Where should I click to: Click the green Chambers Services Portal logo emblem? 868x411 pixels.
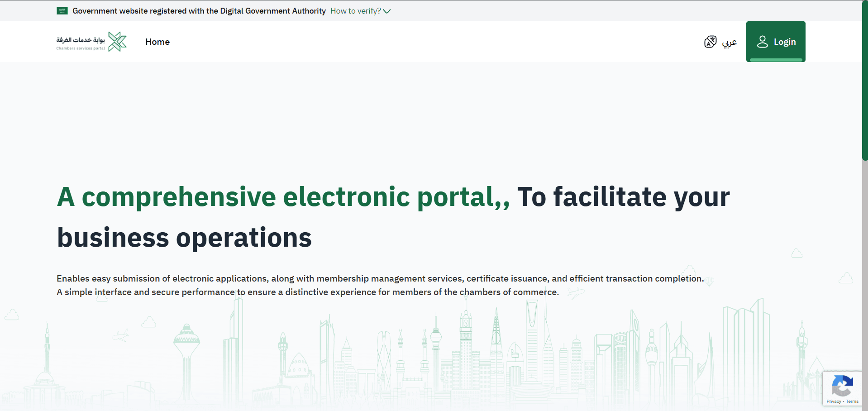(x=117, y=41)
